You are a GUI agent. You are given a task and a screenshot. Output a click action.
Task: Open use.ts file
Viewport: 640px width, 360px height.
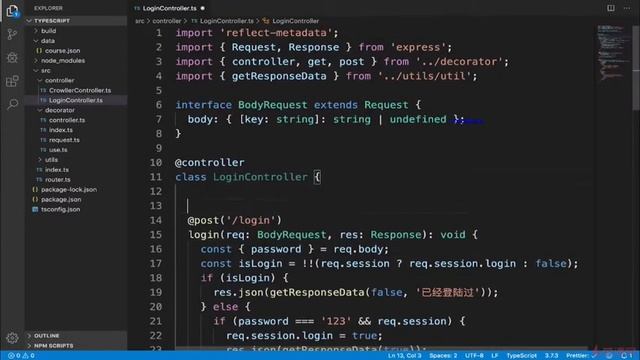76,150
